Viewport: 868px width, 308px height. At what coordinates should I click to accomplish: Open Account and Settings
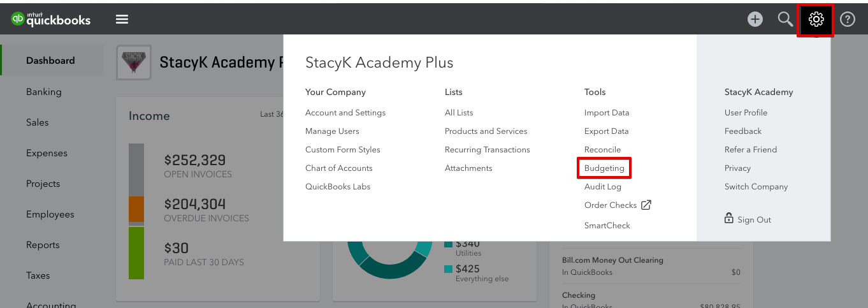pyautogui.click(x=345, y=113)
